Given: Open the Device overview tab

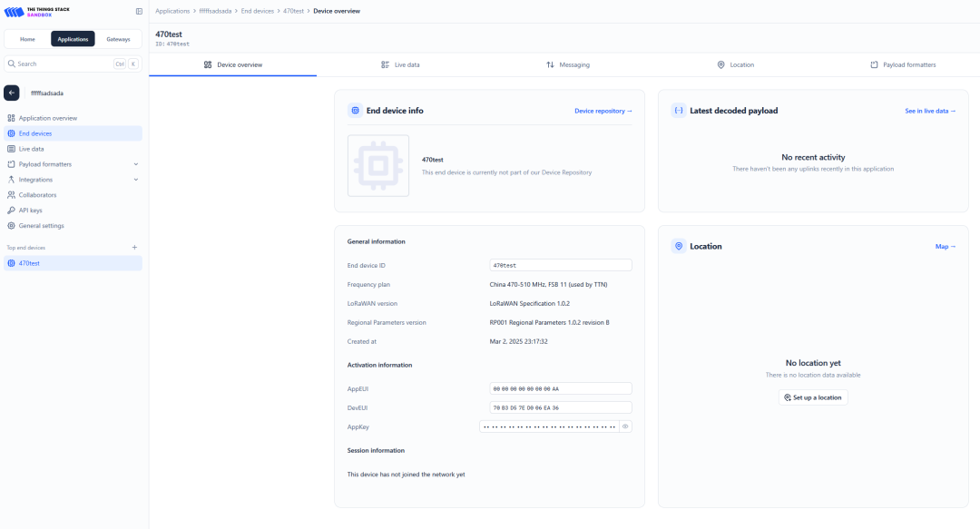Looking at the screenshot, I should [x=232, y=64].
